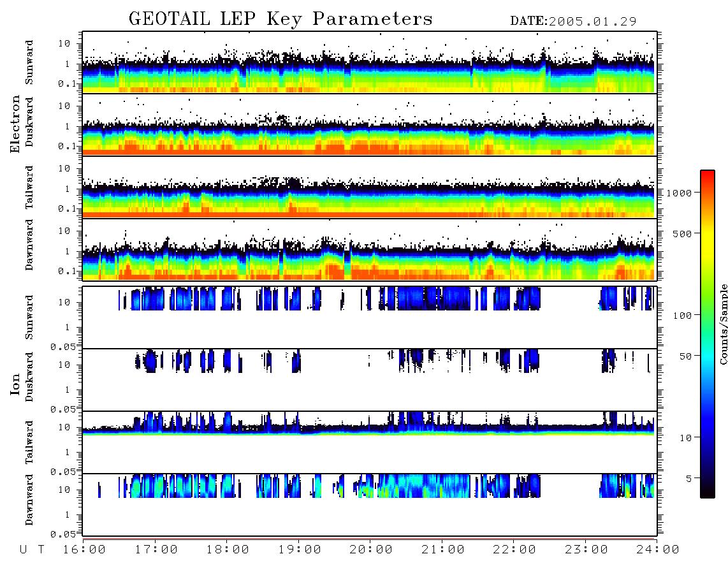Select the "19:00" time tick label
The height and width of the screenshot is (561, 728).
pos(300,550)
